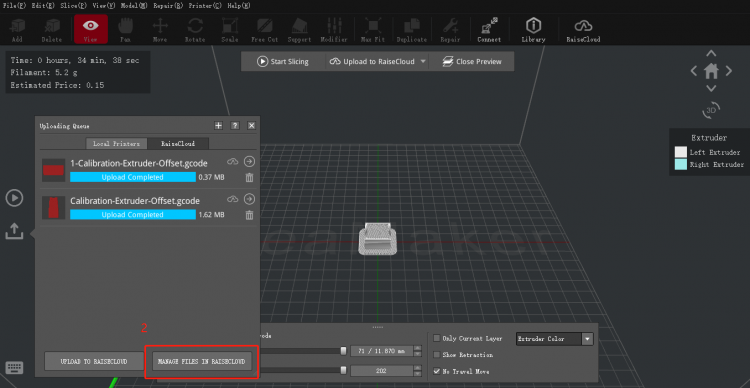Viewport: 750px width, 388px height.
Task: Switch to the RaiseCloud tab in Uploading Queue
Action: (178, 144)
